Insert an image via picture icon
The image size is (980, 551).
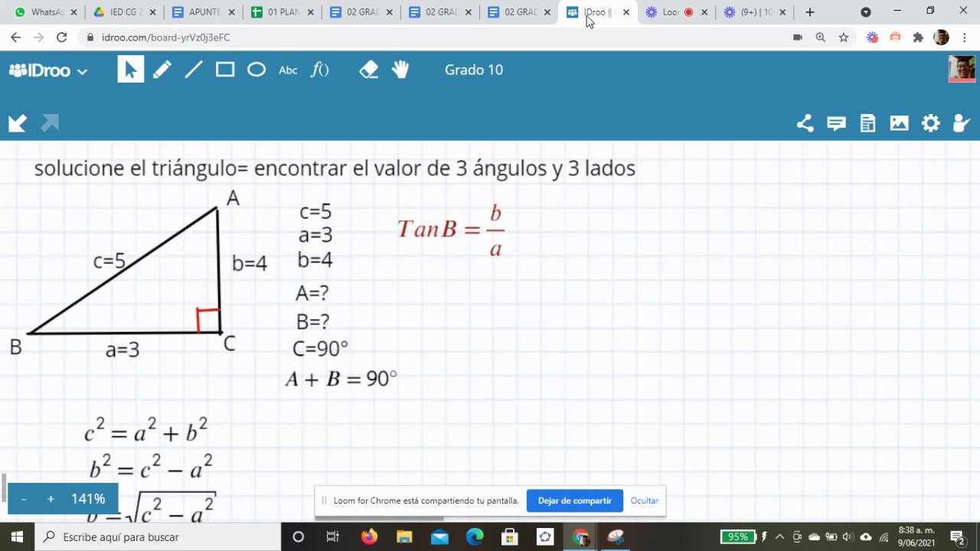899,123
